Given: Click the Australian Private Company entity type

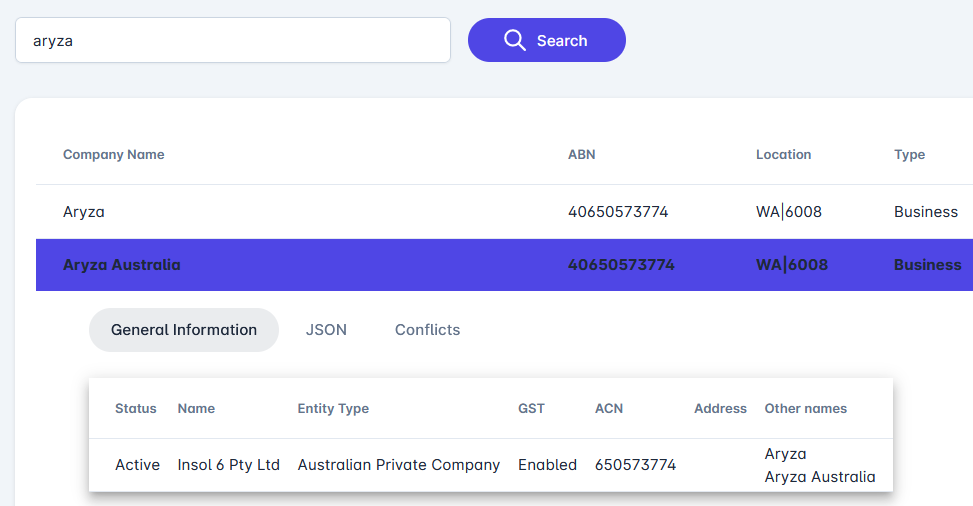Looking at the screenshot, I should click(x=398, y=465).
